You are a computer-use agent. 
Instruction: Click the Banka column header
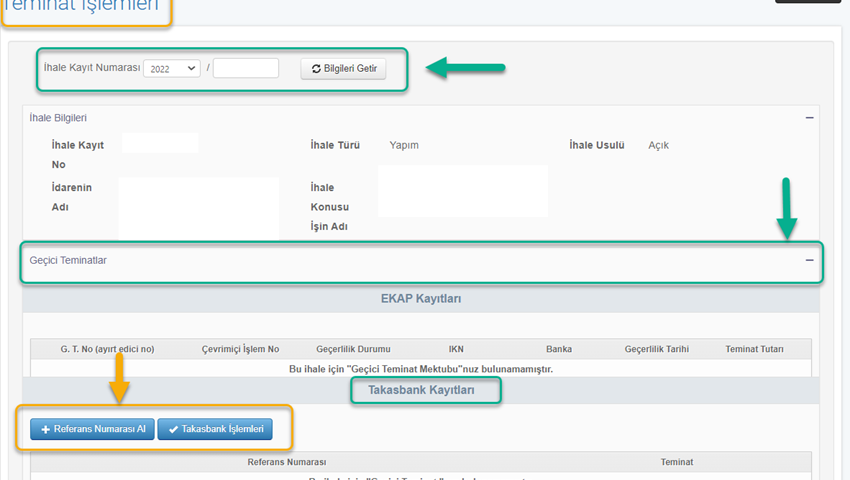559,349
